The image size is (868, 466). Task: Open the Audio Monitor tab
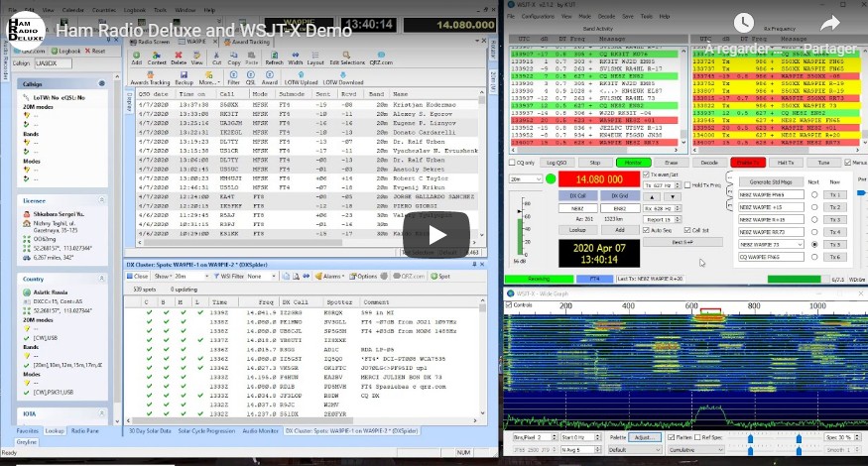(x=260, y=430)
